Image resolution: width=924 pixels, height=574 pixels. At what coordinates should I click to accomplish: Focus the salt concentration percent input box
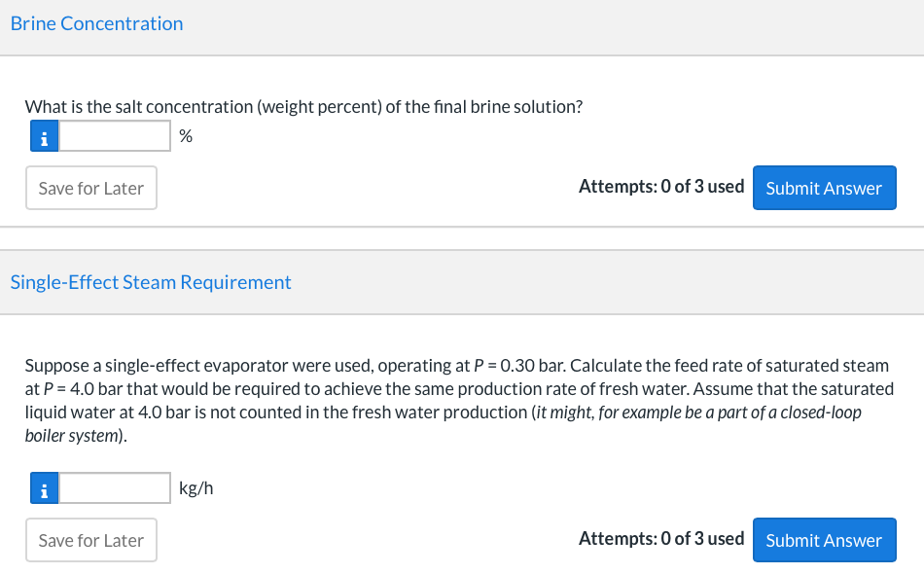[x=115, y=136]
